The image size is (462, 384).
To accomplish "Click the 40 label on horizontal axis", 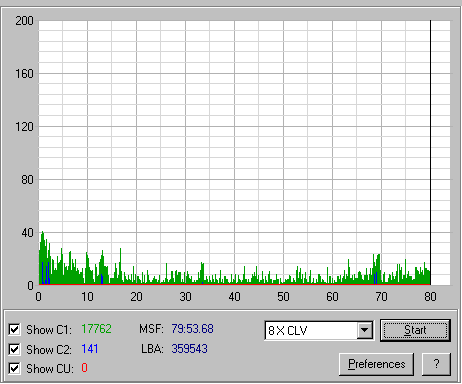I will 234,297.
